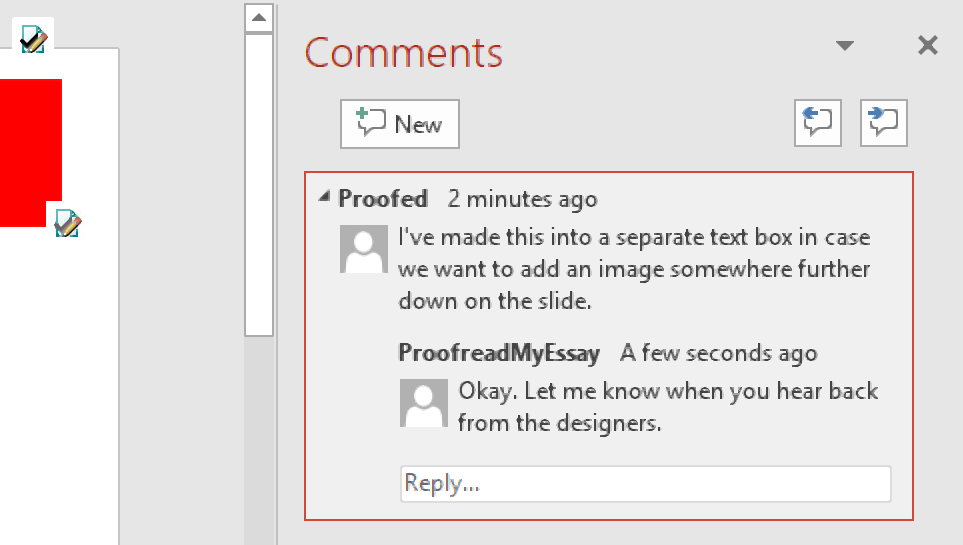963x545 pixels.
Task: Click the Reply text field
Action: point(645,484)
